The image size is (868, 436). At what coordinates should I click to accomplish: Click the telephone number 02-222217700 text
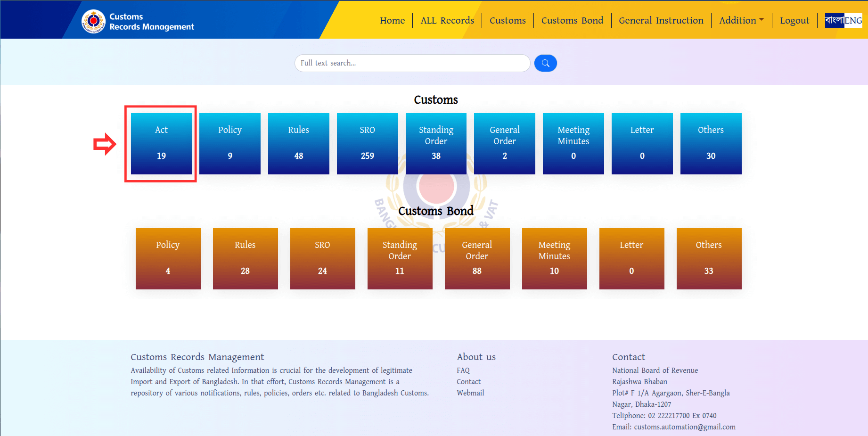(x=669, y=416)
